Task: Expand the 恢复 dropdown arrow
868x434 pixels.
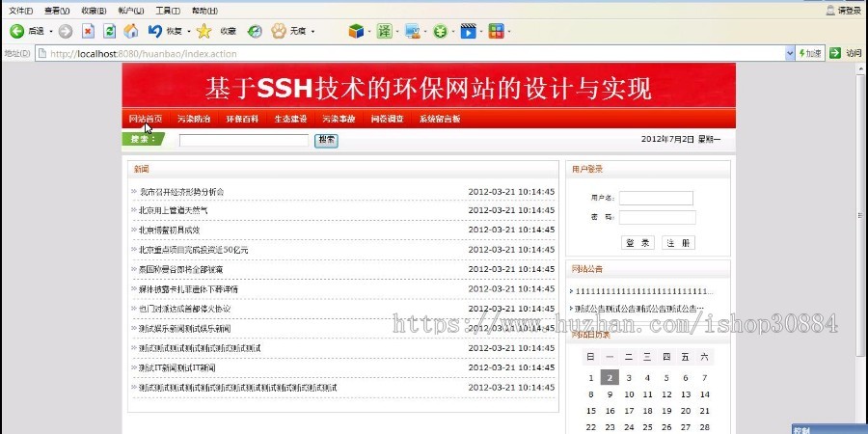Action: coord(188,32)
